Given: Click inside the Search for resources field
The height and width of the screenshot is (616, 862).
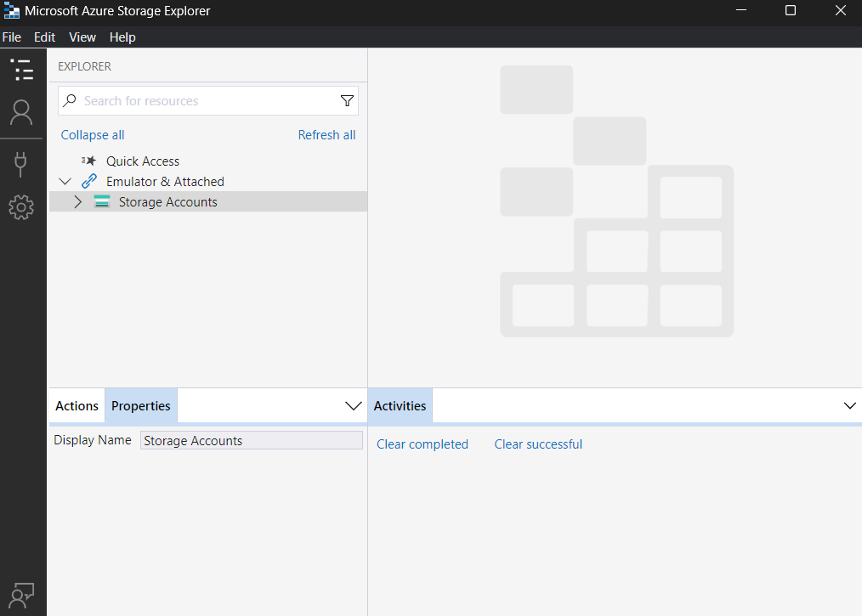Looking at the screenshot, I should click(196, 100).
